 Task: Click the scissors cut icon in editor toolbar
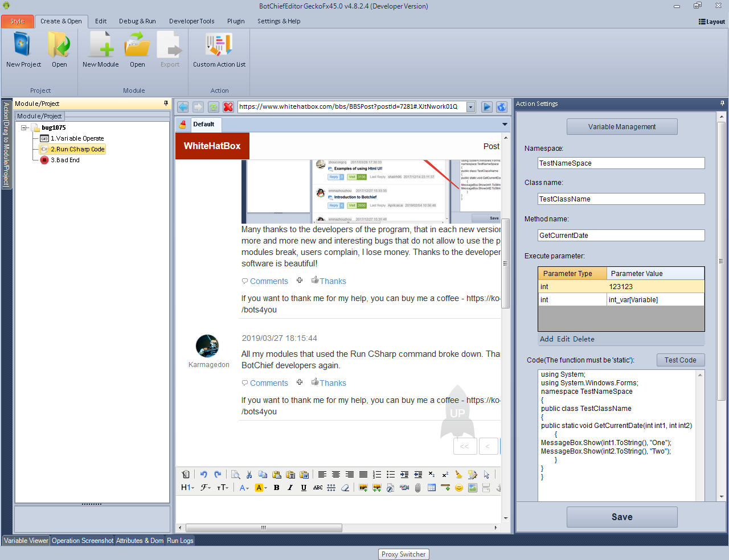(249, 475)
